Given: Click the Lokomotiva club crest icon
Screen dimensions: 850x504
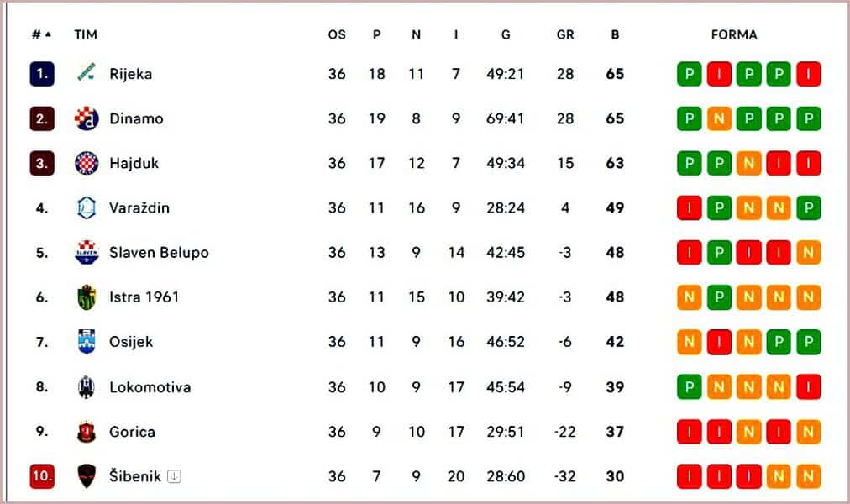Looking at the screenshot, I should (x=87, y=387).
